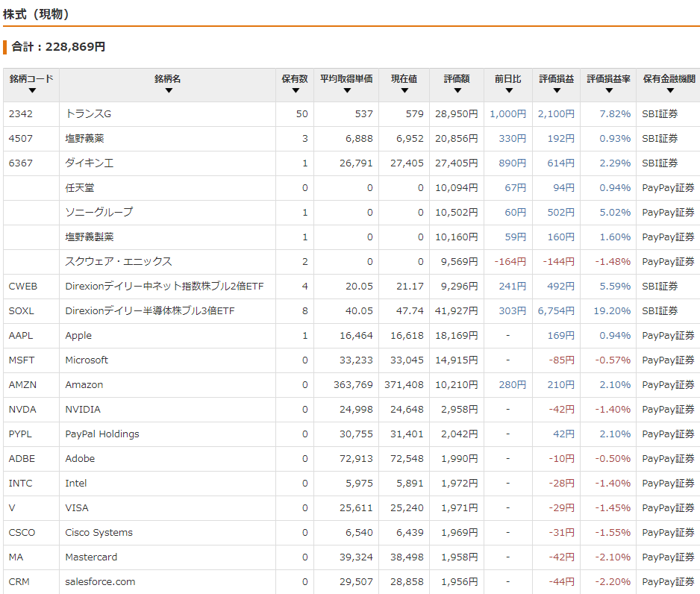Viewport: 700px width, 594px height.
Task: Select Direxionデイリー中ネット指数株ブル2倍ETF name
Action: pyautogui.click(x=164, y=286)
